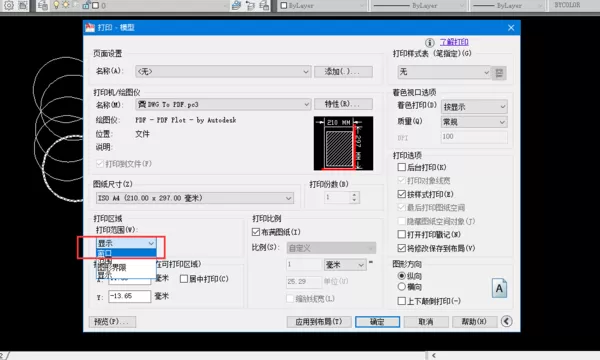The height and width of the screenshot is (360, 600).
Task: Open the 页面设置 名称 dropdown
Action: coord(223,72)
